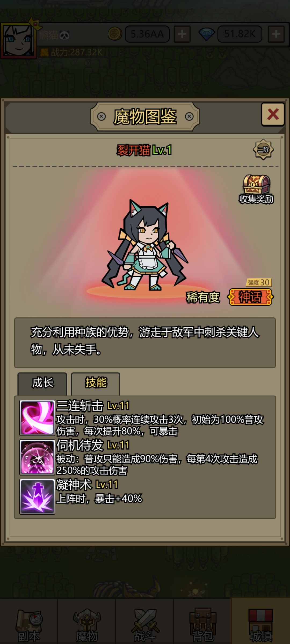Screen dimensions: 290x644
Task: Switch to the 成长 tab
Action: [x=42, y=383]
